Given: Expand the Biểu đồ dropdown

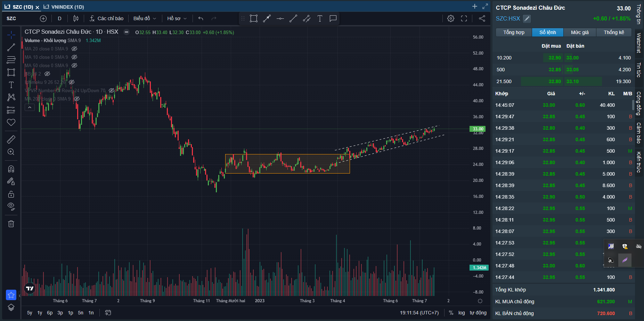Looking at the screenshot, I should [x=145, y=18].
